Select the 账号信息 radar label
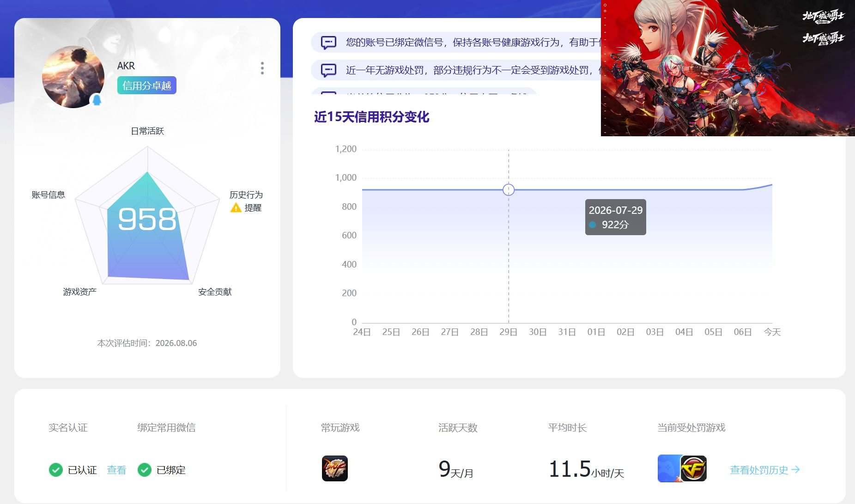 click(48, 195)
